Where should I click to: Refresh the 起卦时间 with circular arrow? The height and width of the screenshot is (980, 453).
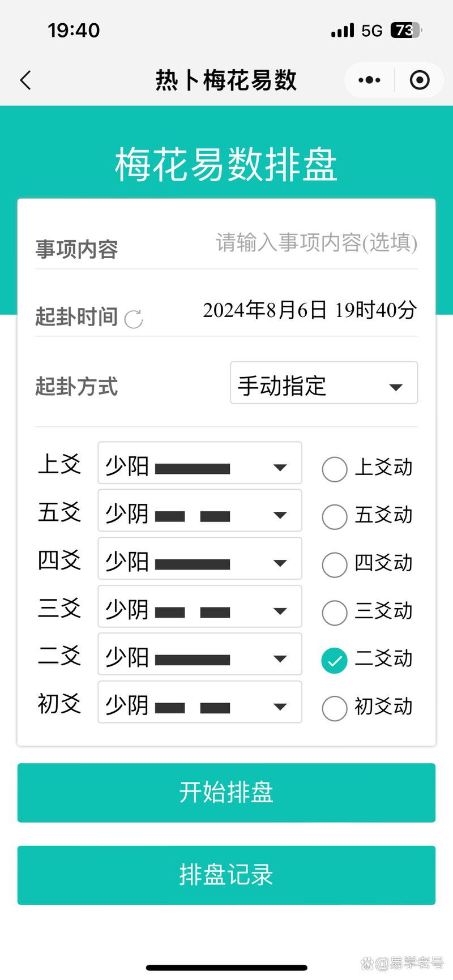coord(134,319)
